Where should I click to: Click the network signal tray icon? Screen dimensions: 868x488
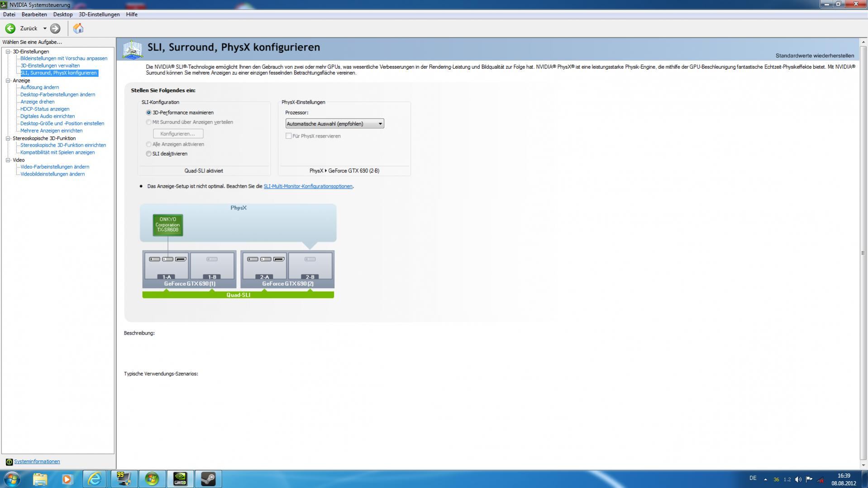click(820, 479)
